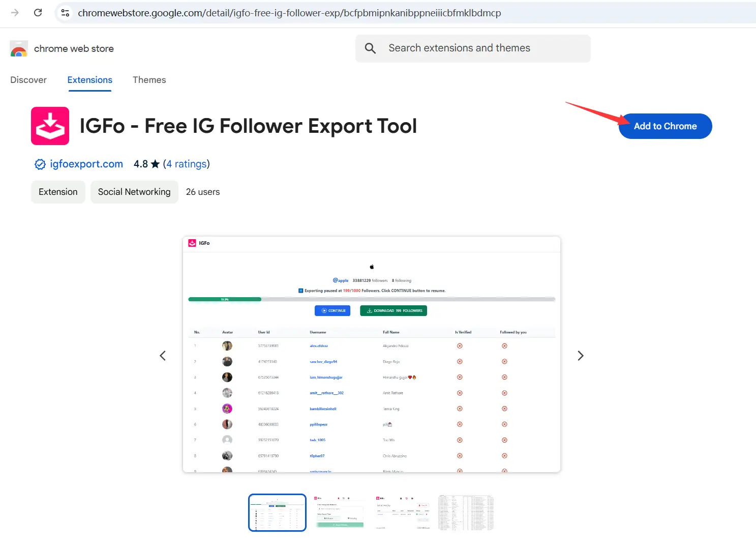Show next screenshot with right chevron
Viewport: 756px width, 547px height.
581,356
